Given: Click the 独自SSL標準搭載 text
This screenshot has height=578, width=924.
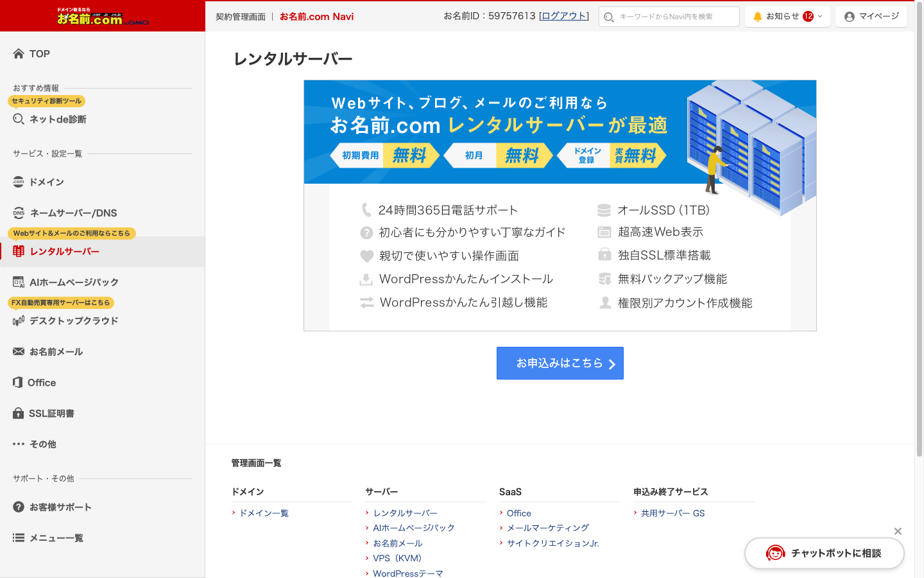Looking at the screenshot, I should click(664, 255).
